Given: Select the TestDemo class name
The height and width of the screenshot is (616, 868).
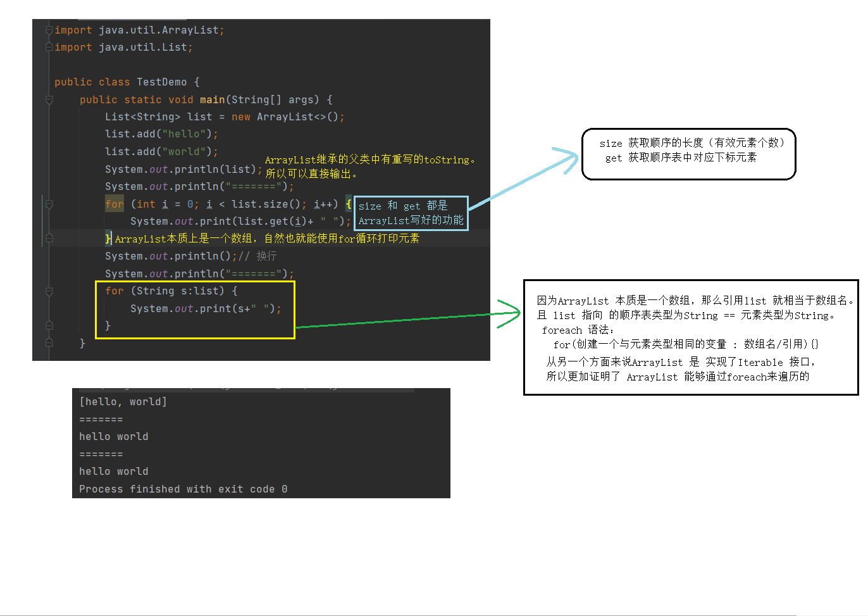Looking at the screenshot, I should [161, 82].
